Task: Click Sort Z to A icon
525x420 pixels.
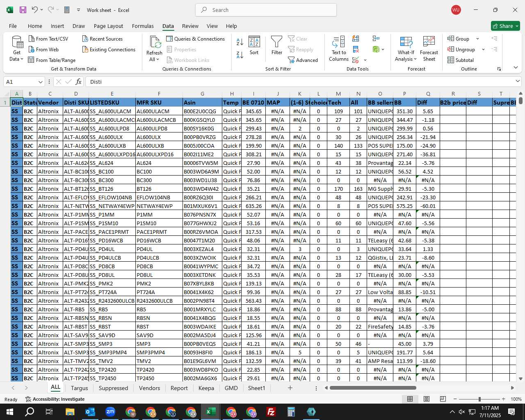Action: pos(240,55)
